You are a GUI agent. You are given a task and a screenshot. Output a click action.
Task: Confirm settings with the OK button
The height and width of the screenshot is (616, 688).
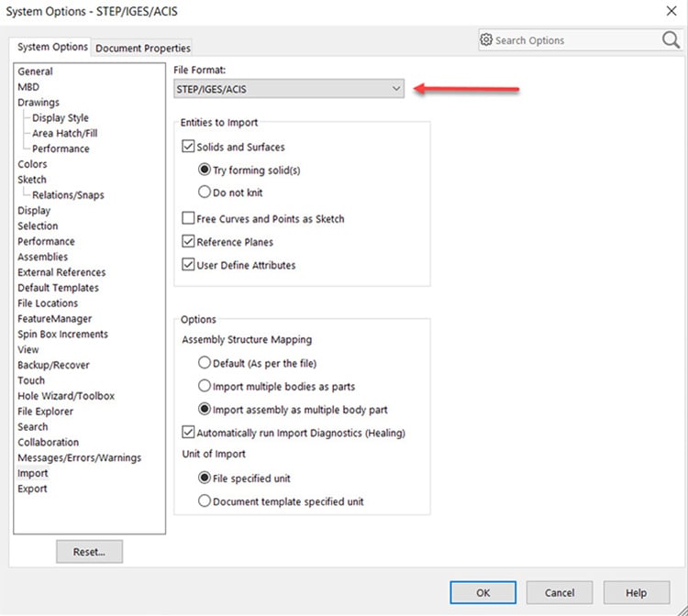pyautogui.click(x=483, y=593)
